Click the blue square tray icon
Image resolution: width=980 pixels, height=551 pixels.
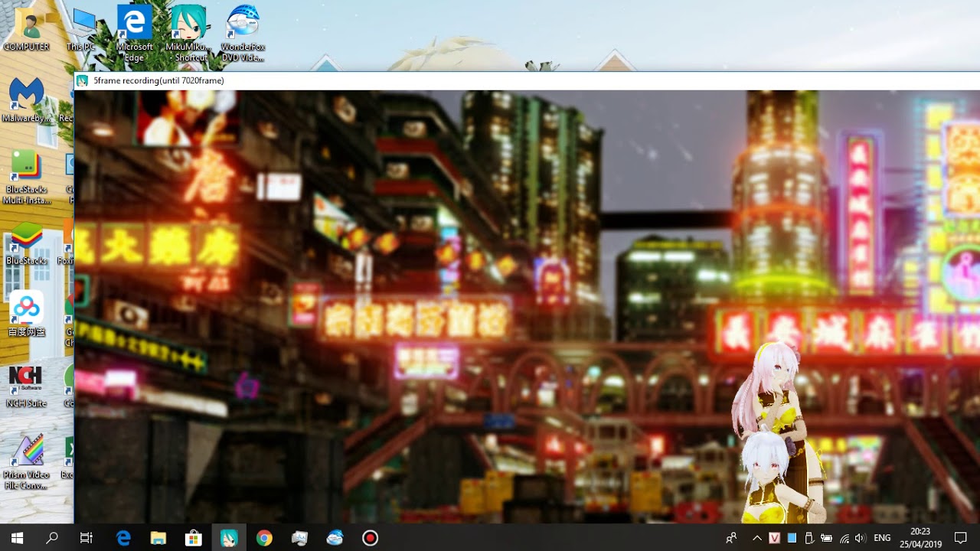[792, 538]
